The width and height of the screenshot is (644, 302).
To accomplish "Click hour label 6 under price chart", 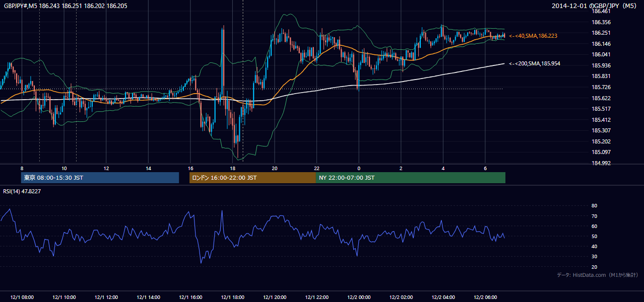I will (485, 168).
